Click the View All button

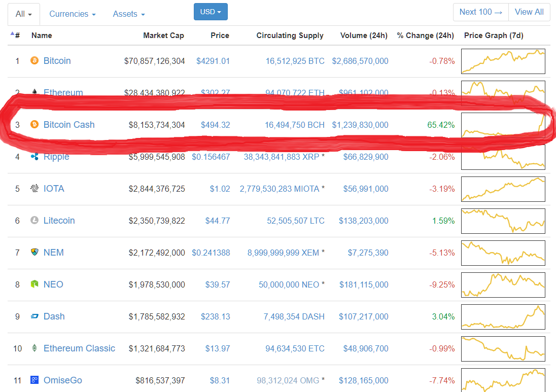tap(529, 11)
